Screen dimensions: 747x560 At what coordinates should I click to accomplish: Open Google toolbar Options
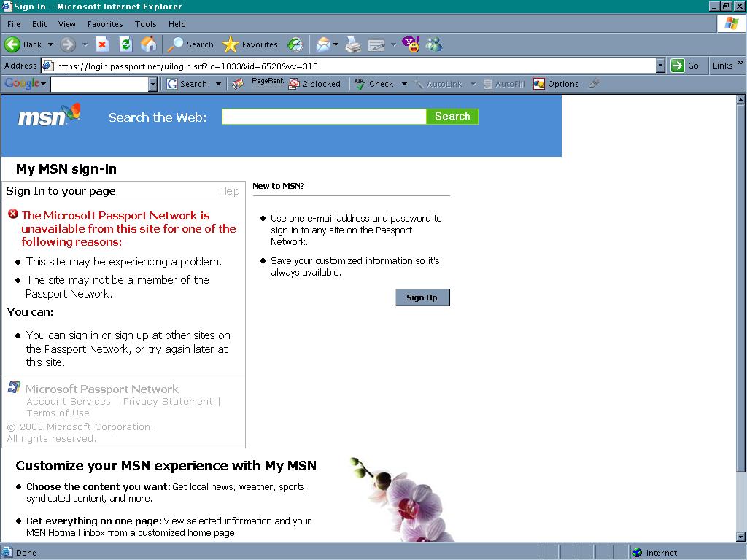(x=556, y=84)
